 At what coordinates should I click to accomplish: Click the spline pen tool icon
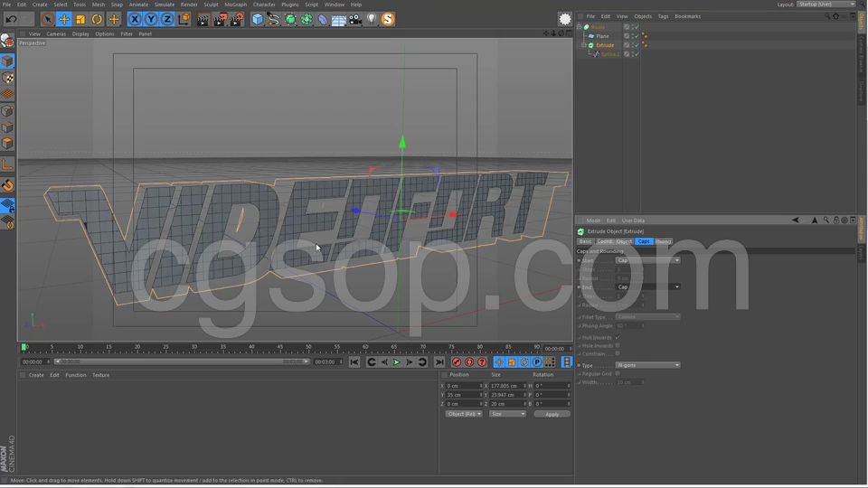tap(273, 20)
